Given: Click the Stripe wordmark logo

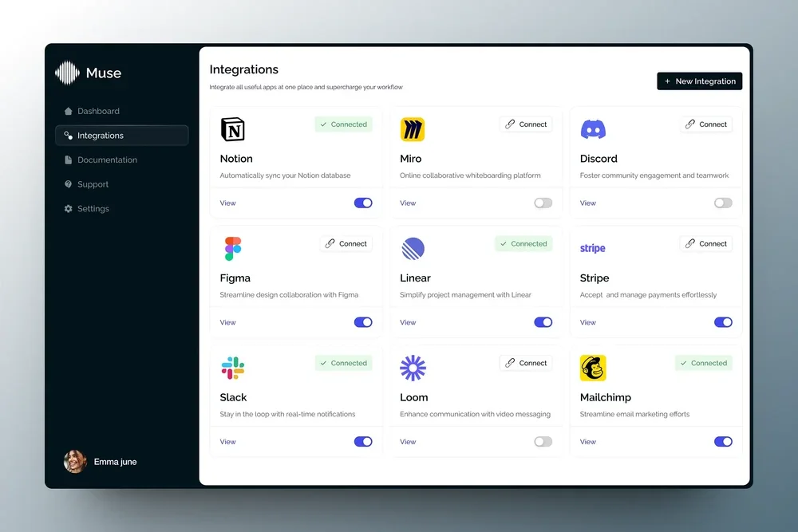Looking at the screenshot, I should click(592, 248).
